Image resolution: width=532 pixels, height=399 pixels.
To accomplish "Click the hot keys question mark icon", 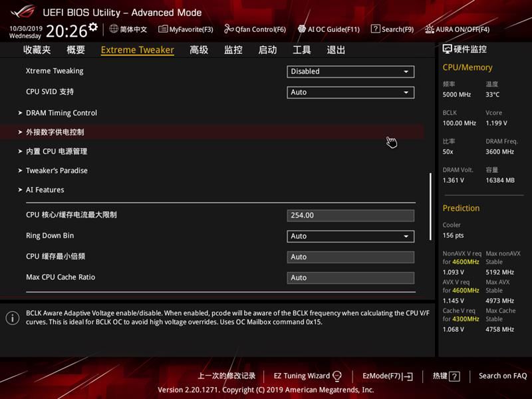I will tap(454, 376).
